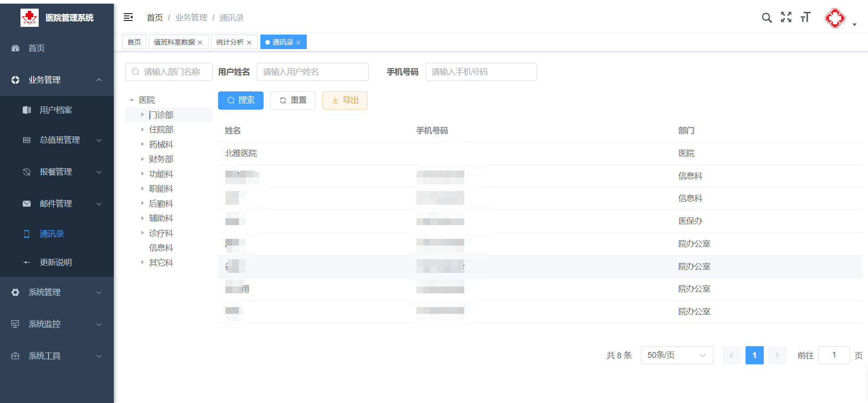Click the search magnifier icon in header
The width and height of the screenshot is (868, 403).
click(x=766, y=18)
